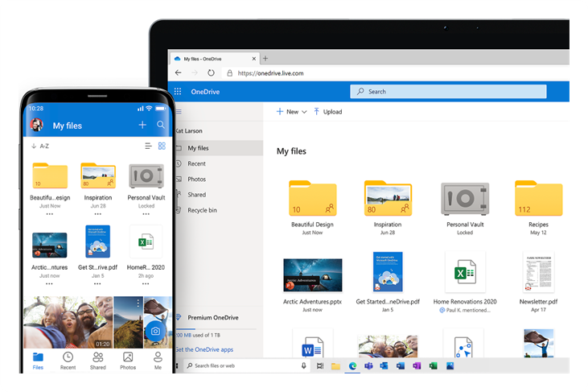
Task: Expand the New dropdown button
Action: (291, 111)
